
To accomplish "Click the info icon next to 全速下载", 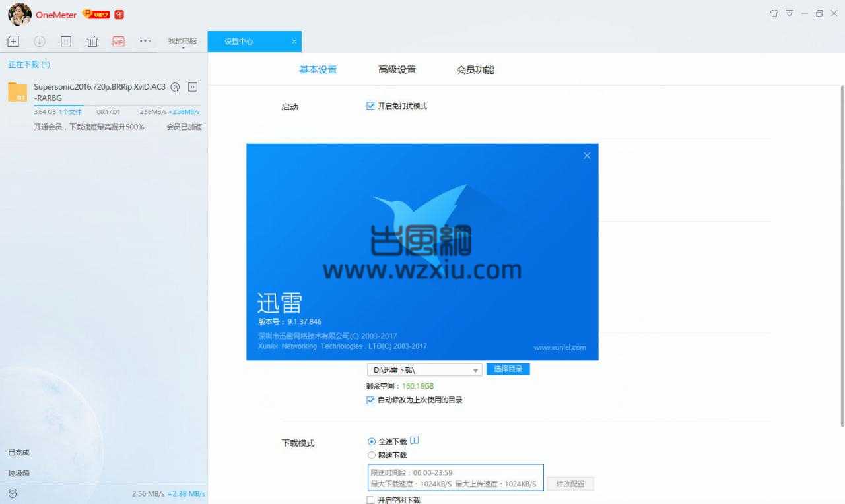I will point(415,440).
